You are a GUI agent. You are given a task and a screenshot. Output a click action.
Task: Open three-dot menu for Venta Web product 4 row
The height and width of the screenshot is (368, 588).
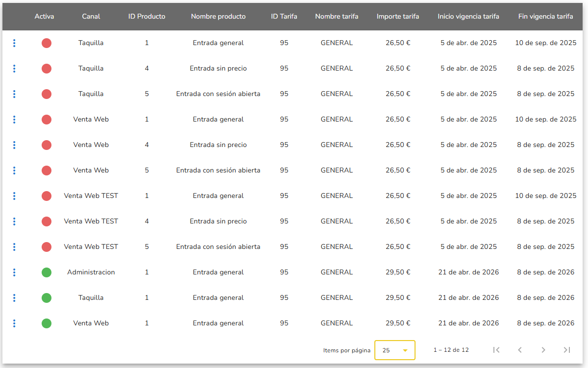click(x=14, y=145)
